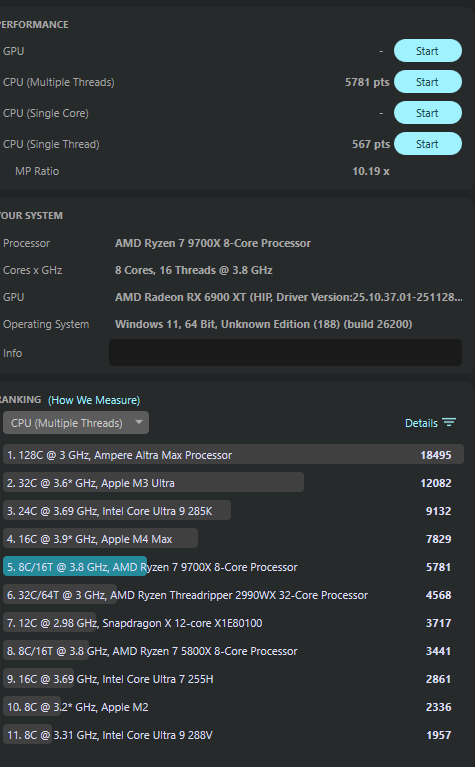Start the CPU (Single Core) test
This screenshot has height=767, width=475.
point(428,113)
